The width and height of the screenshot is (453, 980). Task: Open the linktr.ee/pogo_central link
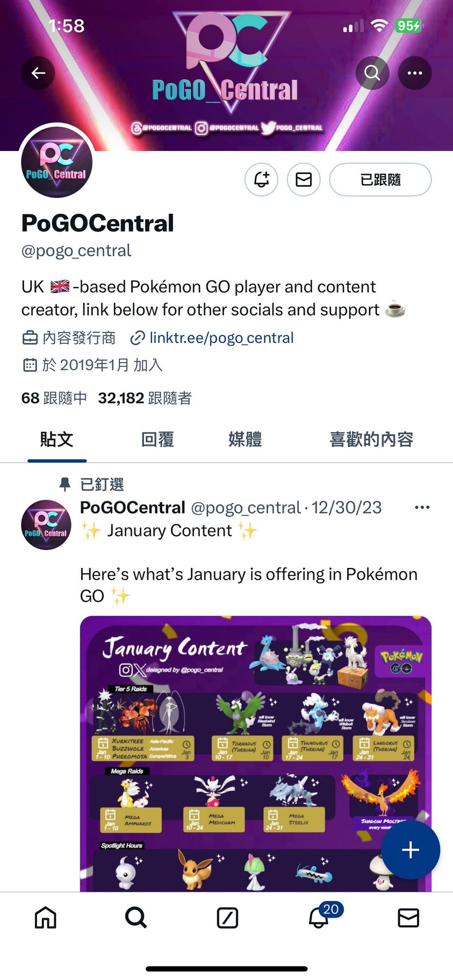221,338
